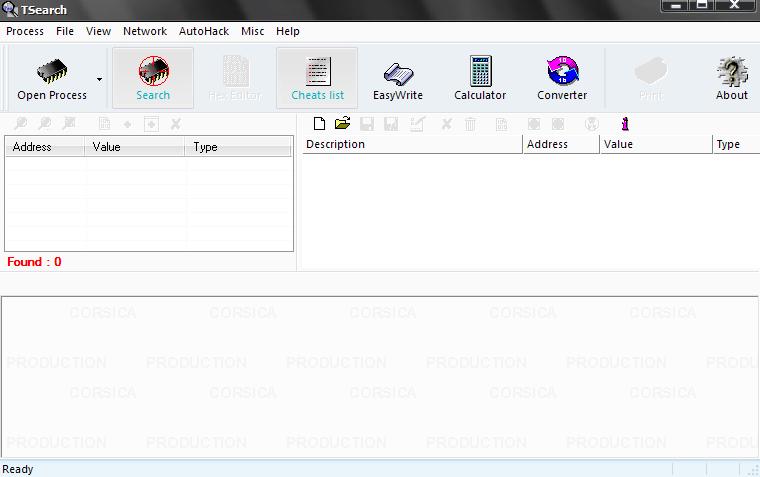The image size is (760, 477).
Task: Open the Help menu
Action: tap(288, 31)
